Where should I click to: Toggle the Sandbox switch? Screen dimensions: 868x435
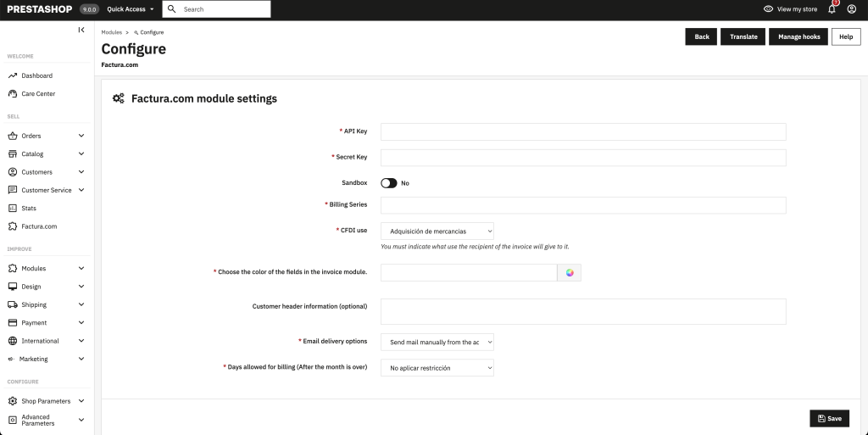[388, 183]
